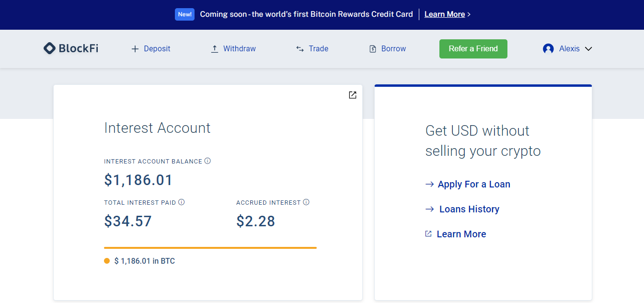Screen dimensions: 644x303
Task: Open the expand icon on Interest Account card
Action: click(353, 95)
